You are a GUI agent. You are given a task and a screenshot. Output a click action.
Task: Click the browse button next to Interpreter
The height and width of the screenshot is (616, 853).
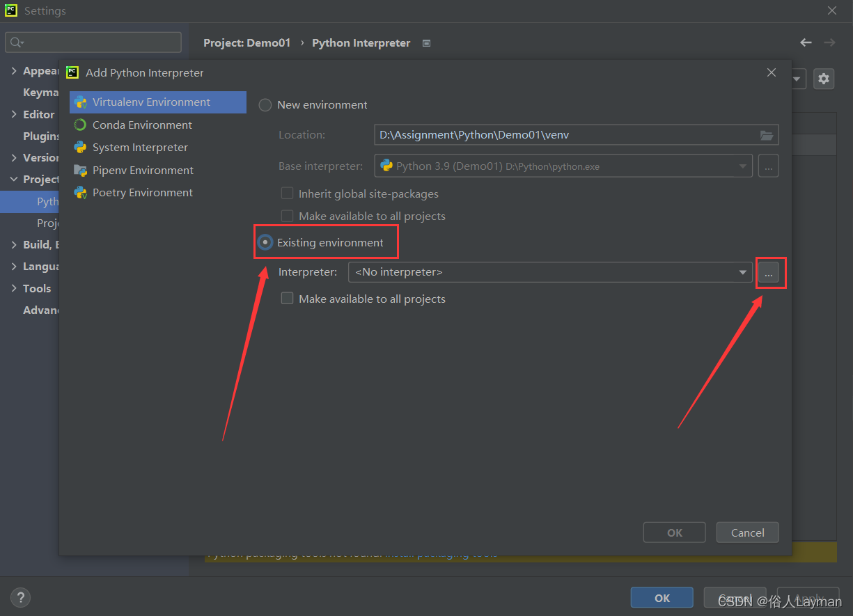[768, 274]
